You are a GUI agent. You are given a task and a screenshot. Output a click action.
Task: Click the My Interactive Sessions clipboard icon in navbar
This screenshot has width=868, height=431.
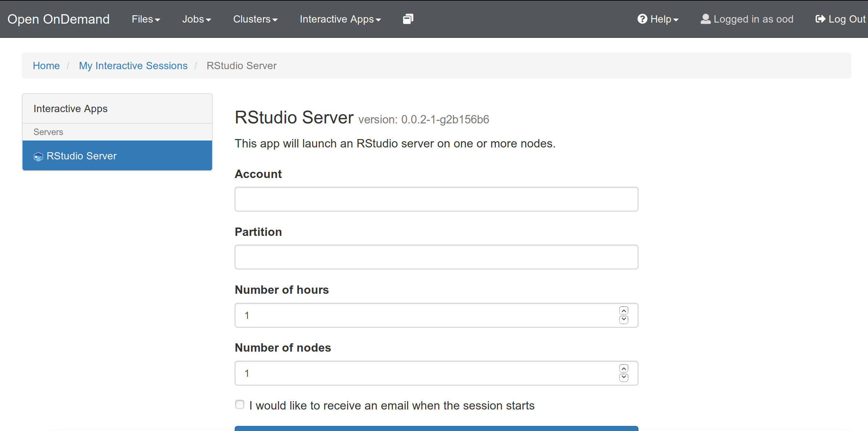tap(408, 19)
